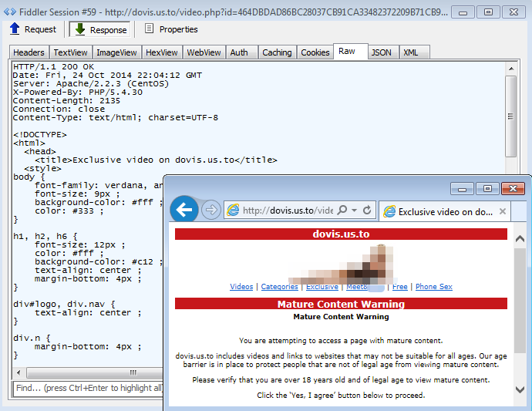Image resolution: width=532 pixels, height=411 pixels.
Task: Open the WebView tab
Action: point(204,52)
